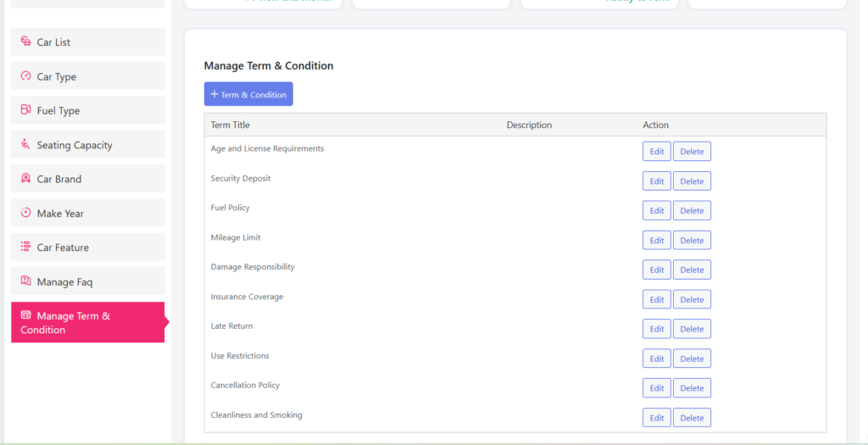
Task: Click the Manage Faq chat icon
Action: (x=25, y=281)
